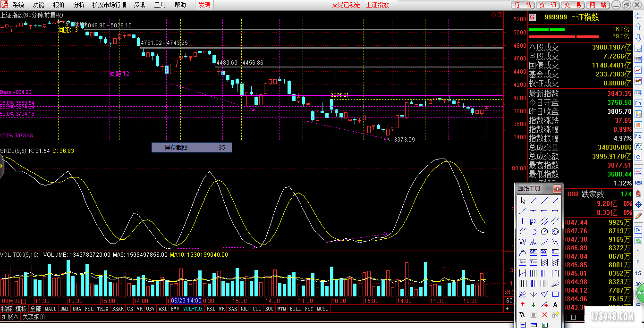Select the arrow pointer in drawing tools
Viewport: 644px width, 328px height.
pyautogui.click(x=523, y=200)
